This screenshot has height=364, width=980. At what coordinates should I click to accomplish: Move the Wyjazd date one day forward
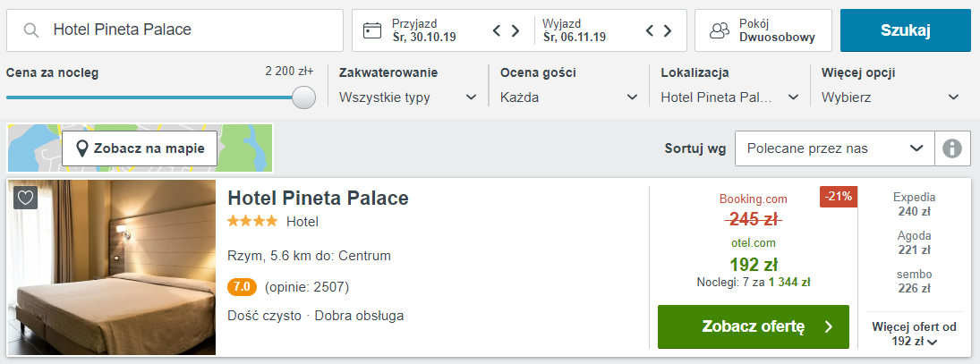(668, 30)
